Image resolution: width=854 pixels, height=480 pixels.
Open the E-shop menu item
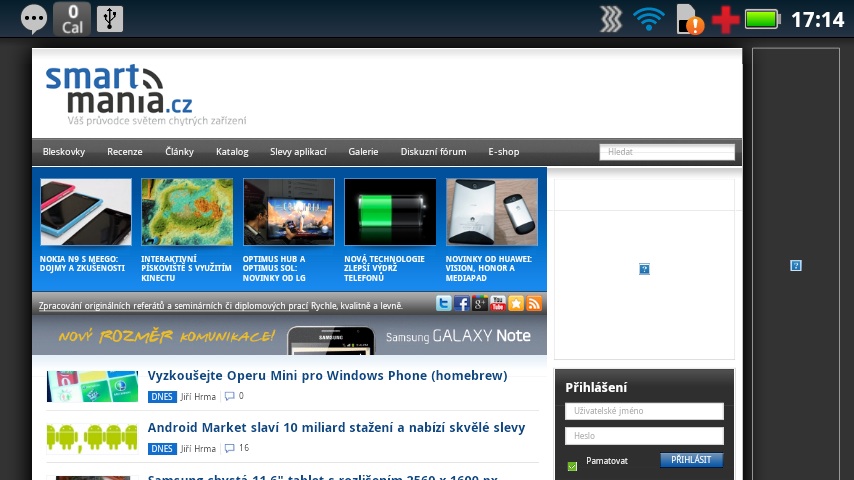point(504,152)
